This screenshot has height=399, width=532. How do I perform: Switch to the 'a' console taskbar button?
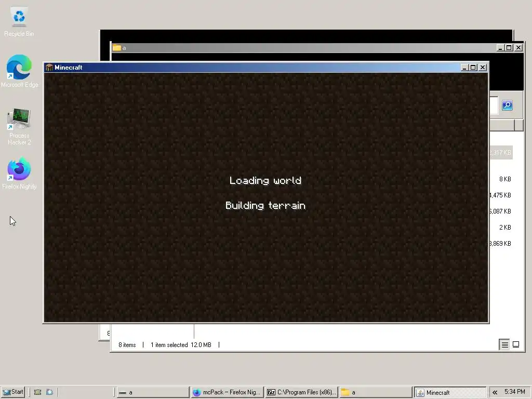coord(153,392)
